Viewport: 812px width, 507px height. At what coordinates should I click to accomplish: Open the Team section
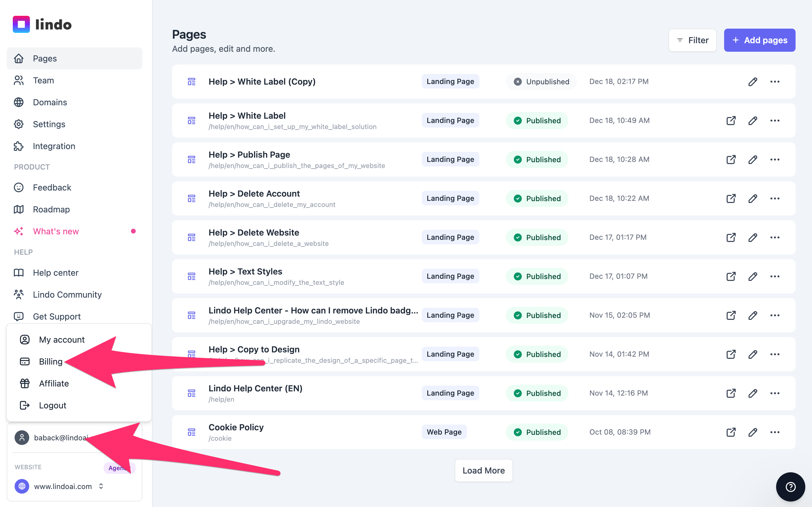[x=75, y=80]
